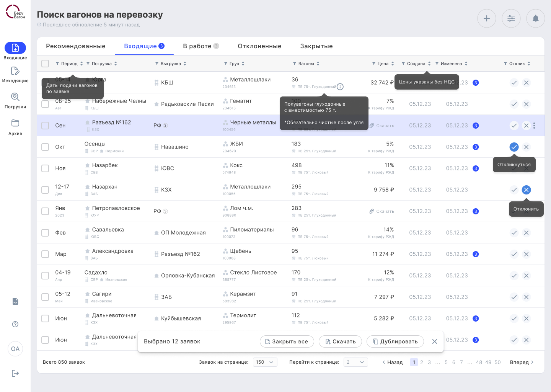The height and width of the screenshot is (392, 551).
Task: Open the notifications bell
Action: 535,18
